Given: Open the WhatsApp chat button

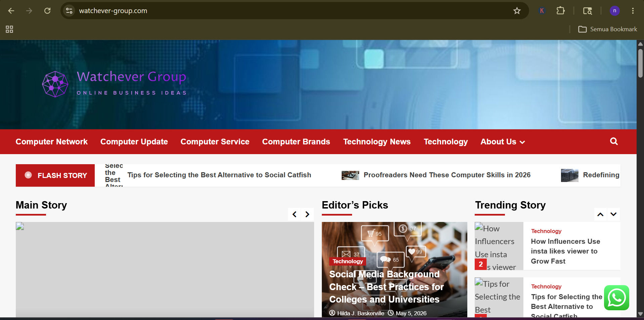Looking at the screenshot, I should coord(616,298).
